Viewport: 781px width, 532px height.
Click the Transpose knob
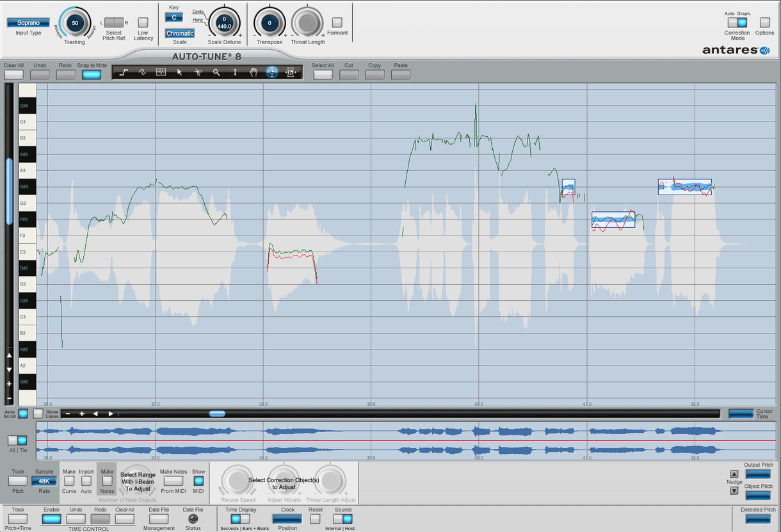[x=270, y=23]
